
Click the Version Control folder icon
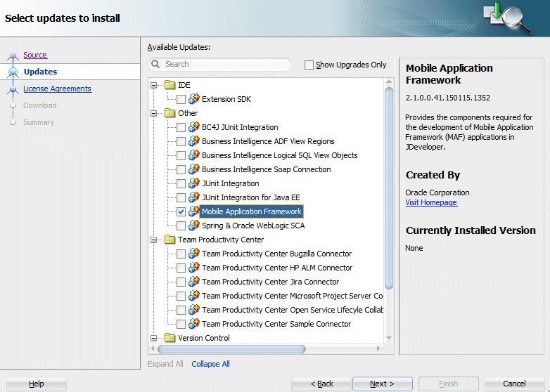[170, 338]
